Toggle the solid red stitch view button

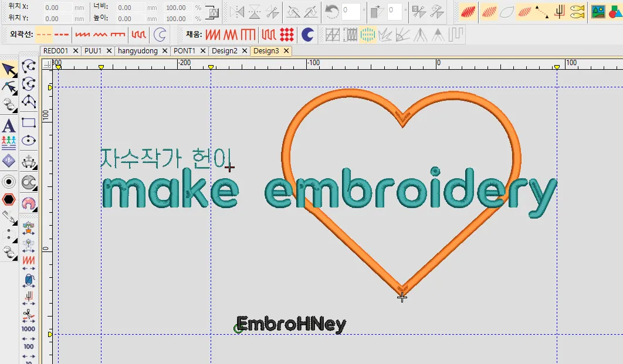click(x=468, y=11)
